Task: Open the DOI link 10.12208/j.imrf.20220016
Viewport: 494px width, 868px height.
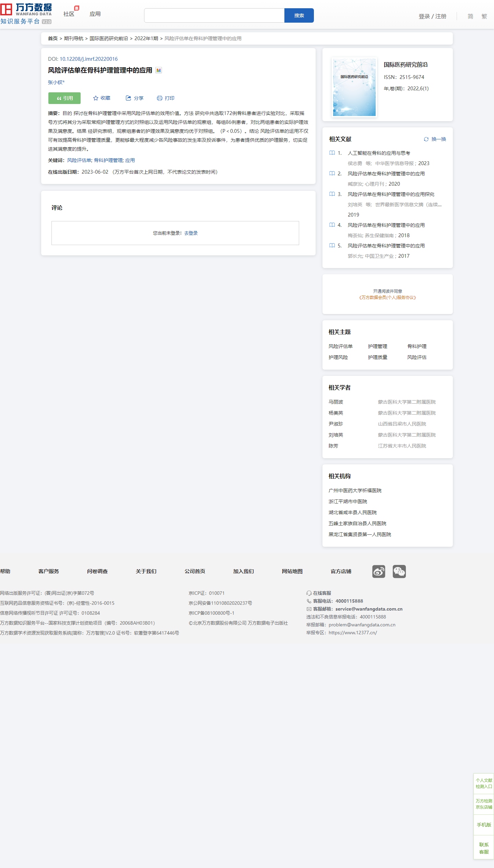Action: click(89, 59)
